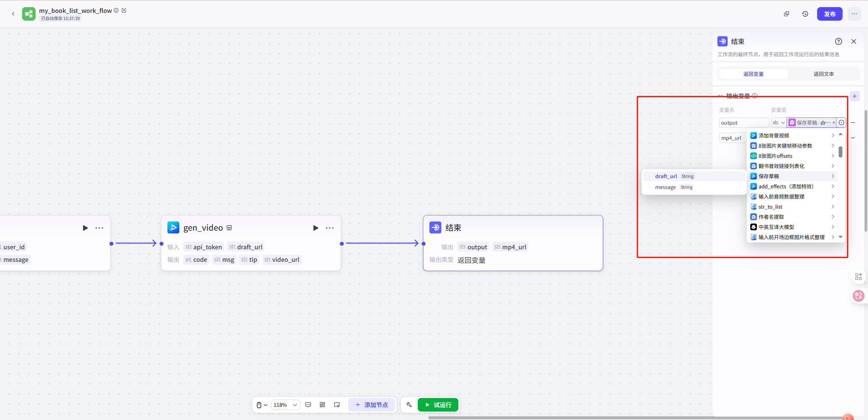Click the add output variable plus icon

854,96
